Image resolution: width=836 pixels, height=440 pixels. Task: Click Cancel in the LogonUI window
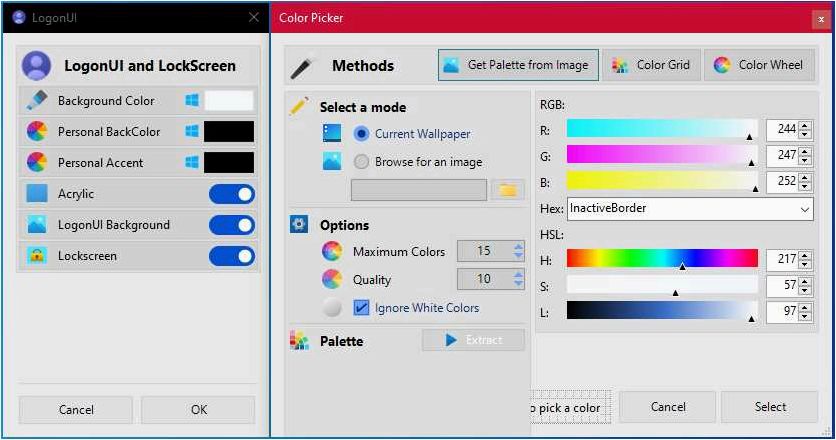pyautogui.click(x=76, y=410)
